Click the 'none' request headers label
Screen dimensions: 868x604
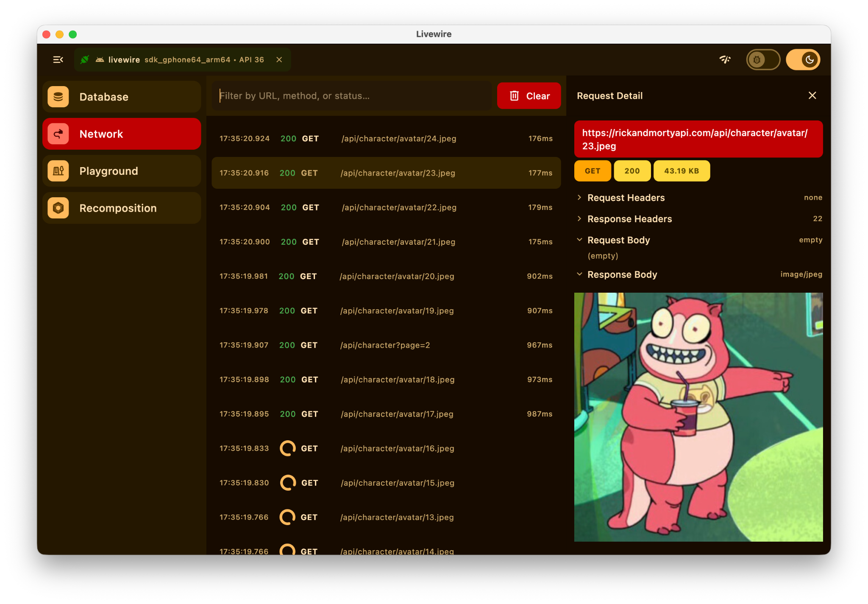tap(813, 198)
